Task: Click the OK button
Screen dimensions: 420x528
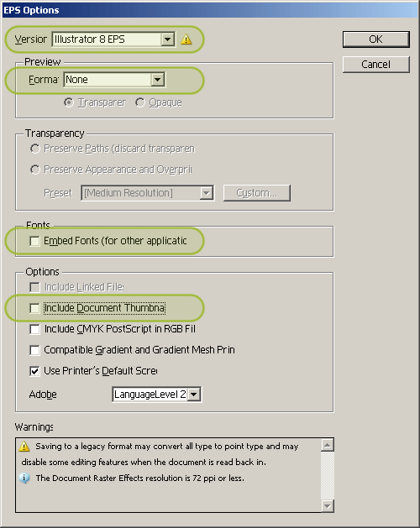Action: point(376,39)
